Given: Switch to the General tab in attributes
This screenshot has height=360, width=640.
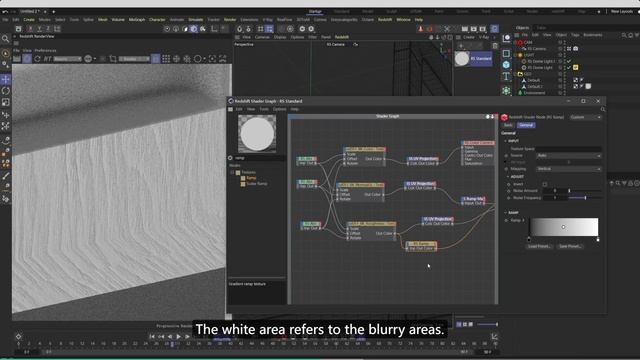Looking at the screenshot, I should (x=526, y=125).
